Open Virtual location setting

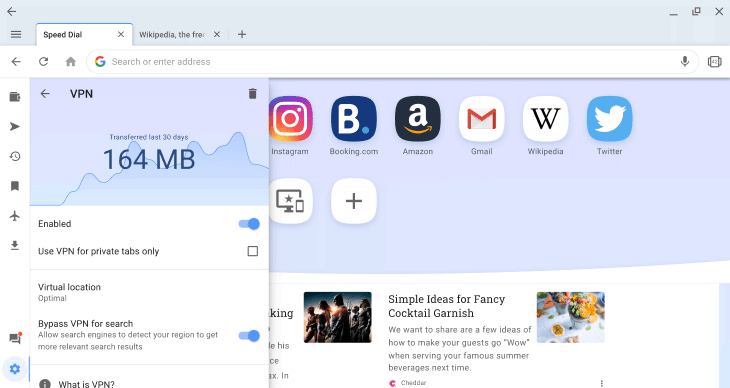(149, 292)
